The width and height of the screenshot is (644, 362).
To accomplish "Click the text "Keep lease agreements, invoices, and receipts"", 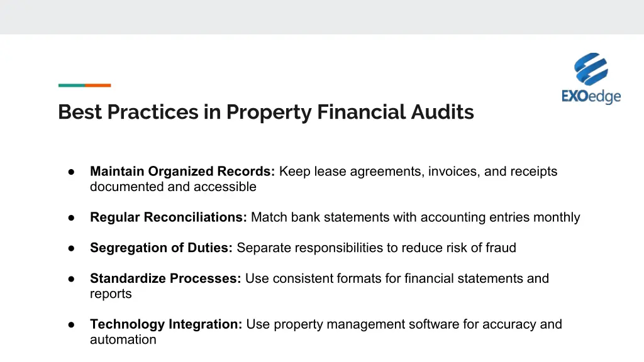I will click(x=418, y=172).
